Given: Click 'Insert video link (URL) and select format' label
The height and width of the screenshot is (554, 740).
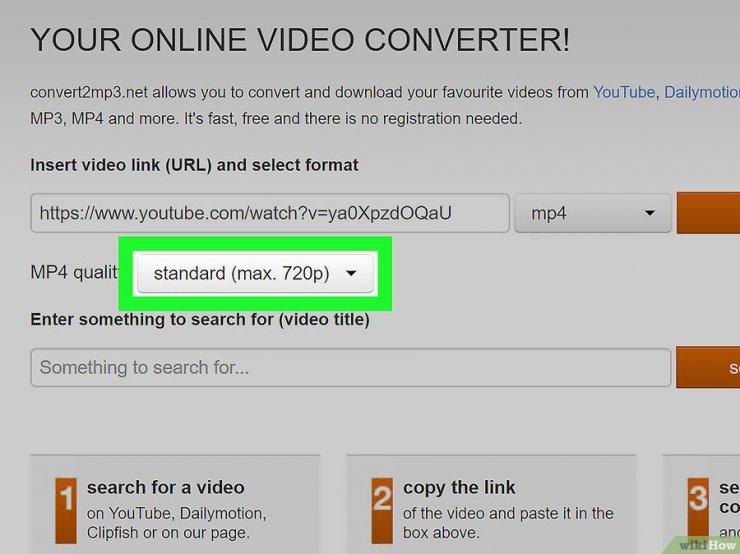Looking at the screenshot, I should click(x=194, y=165).
